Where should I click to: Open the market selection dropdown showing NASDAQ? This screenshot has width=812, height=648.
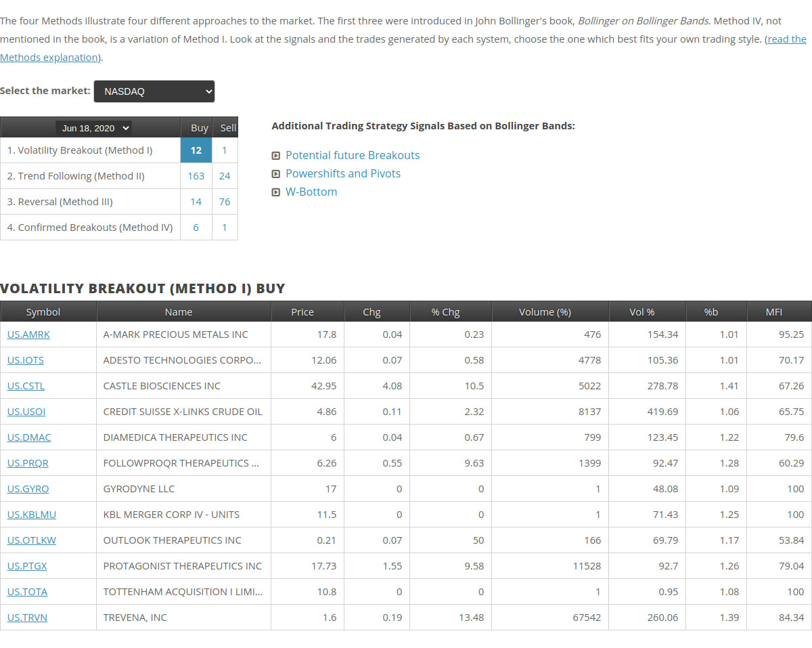tap(154, 91)
